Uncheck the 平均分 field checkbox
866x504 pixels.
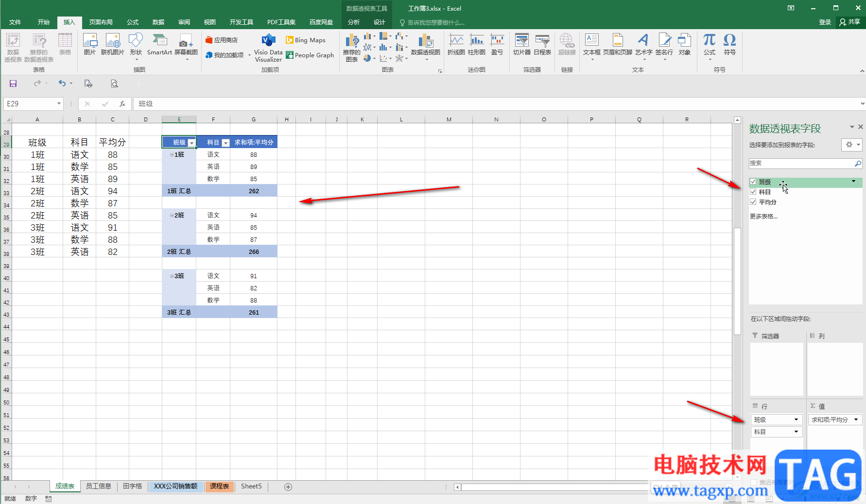(x=753, y=202)
